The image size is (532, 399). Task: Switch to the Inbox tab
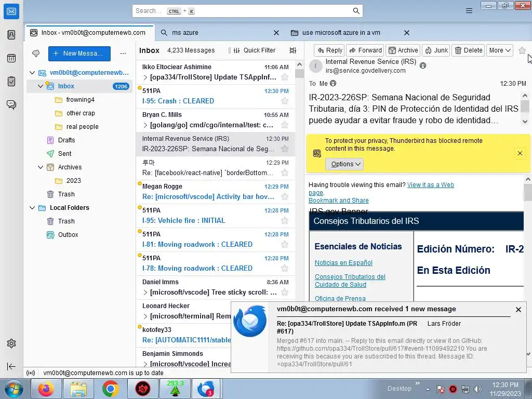point(89,33)
